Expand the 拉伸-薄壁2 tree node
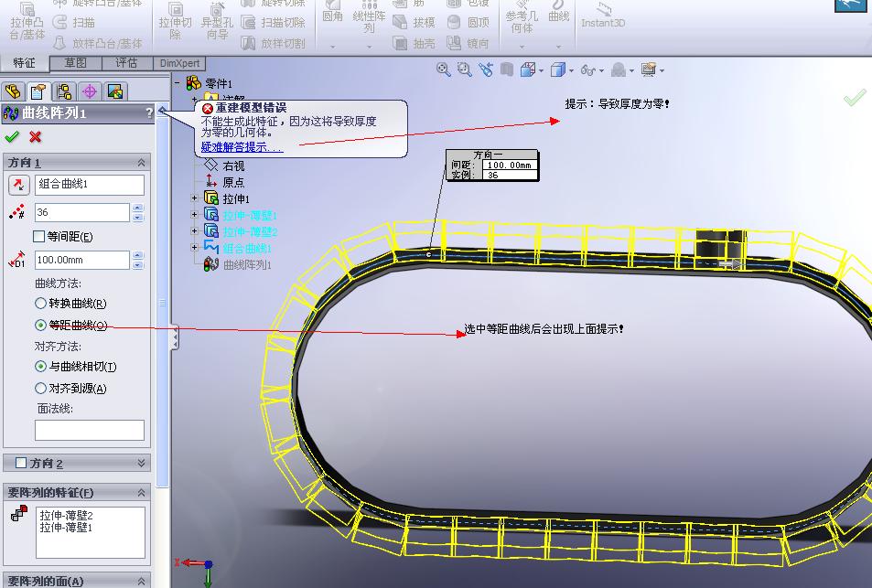 [194, 230]
